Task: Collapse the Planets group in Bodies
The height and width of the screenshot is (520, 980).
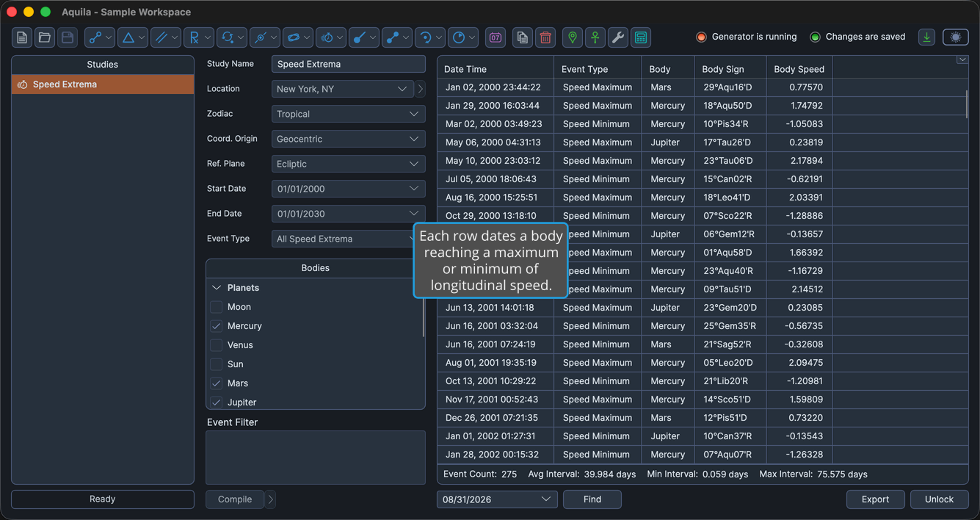Action: [217, 288]
